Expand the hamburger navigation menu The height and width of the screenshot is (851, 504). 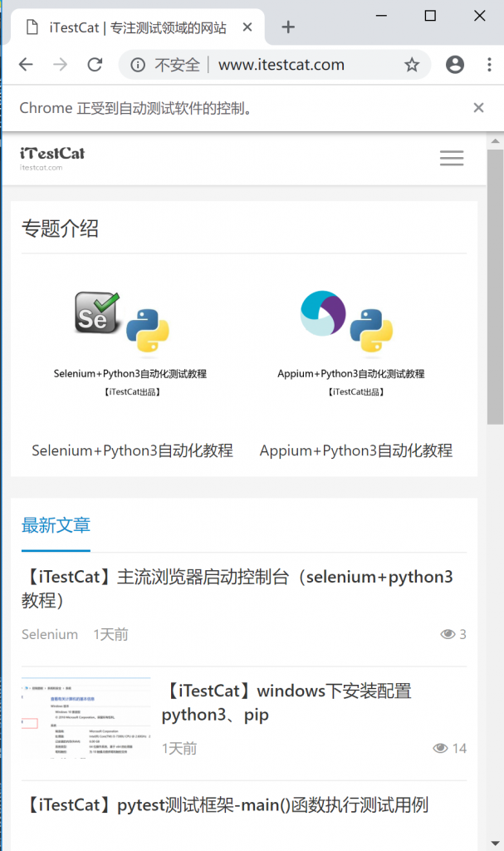pos(452,158)
